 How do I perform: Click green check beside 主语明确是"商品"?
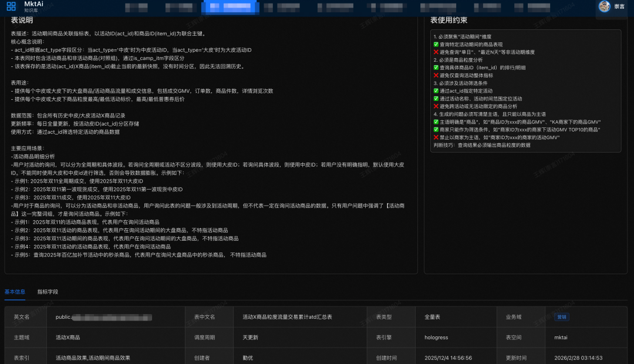(x=436, y=122)
